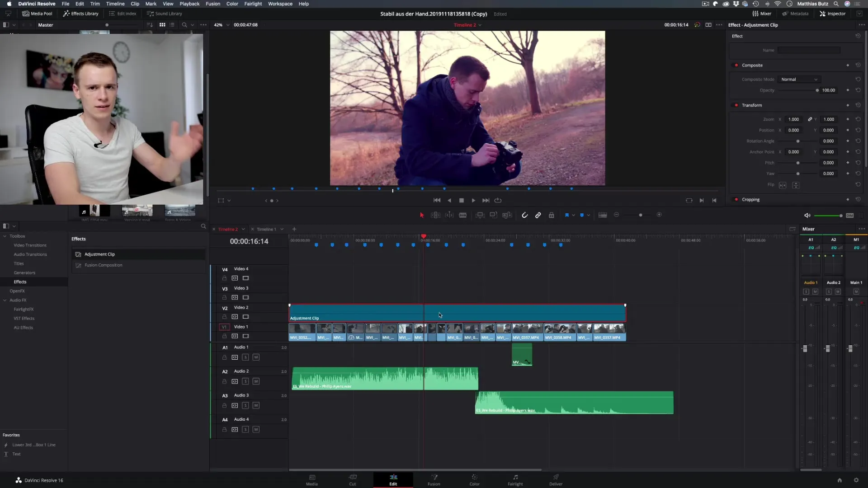Reset the Transform section
The width and height of the screenshot is (868, 488).
858,105
